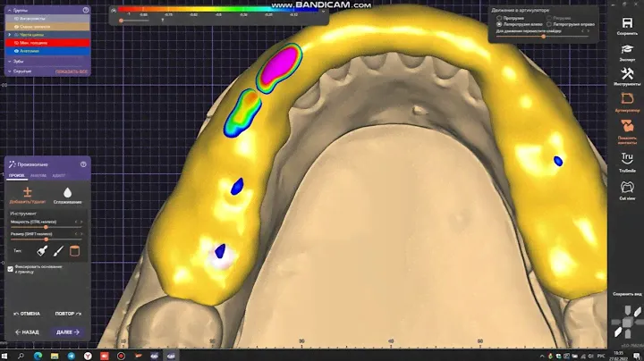Select the Smoothing droplet tool
The width and height of the screenshot is (644, 361).
(x=67, y=194)
